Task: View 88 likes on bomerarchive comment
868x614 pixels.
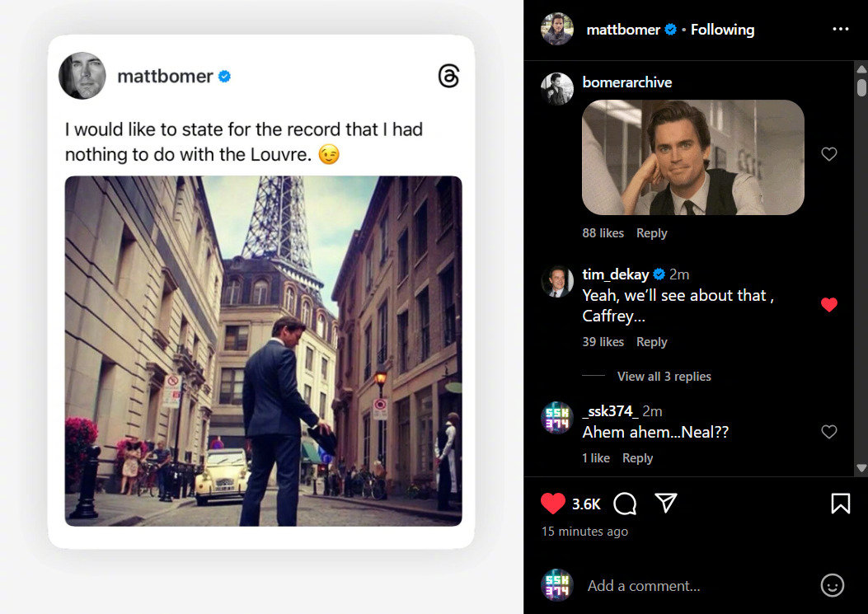Action: pyautogui.click(x=603, y=233)
